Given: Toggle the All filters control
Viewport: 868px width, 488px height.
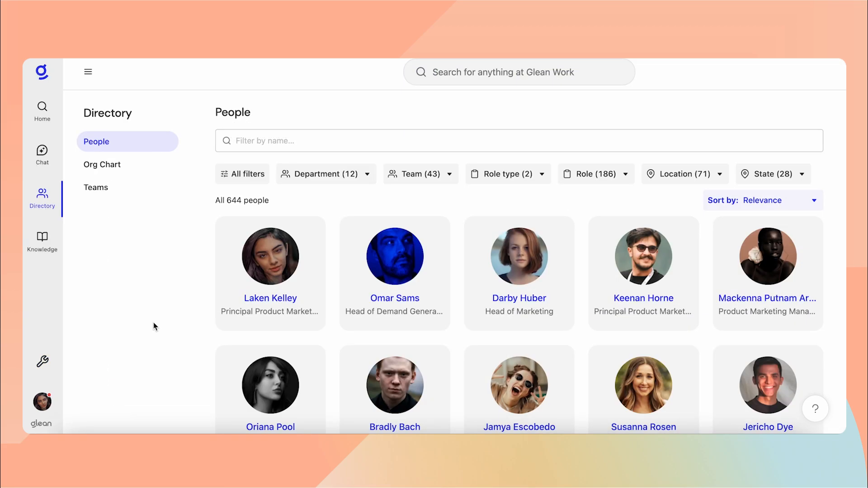Looking at the screenshot, I should 242,174.
